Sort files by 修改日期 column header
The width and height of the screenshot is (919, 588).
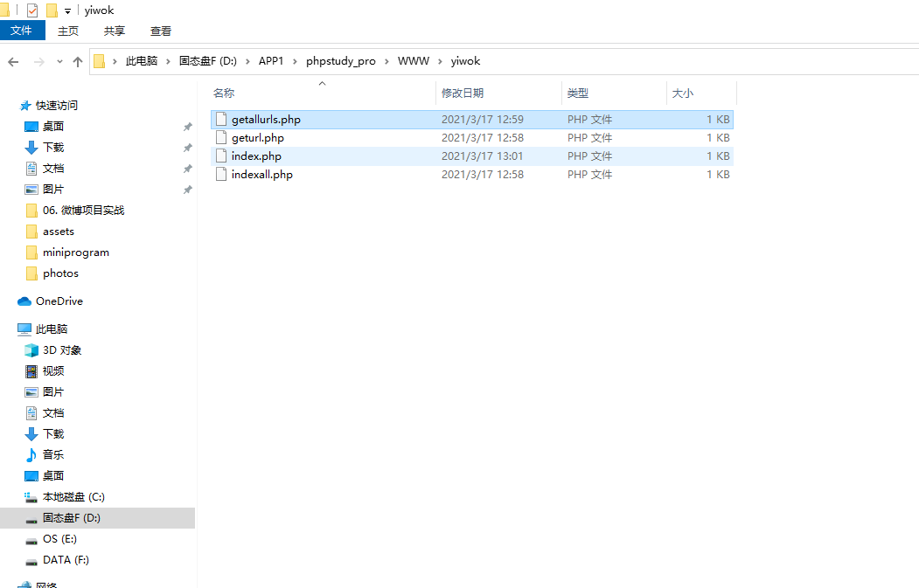tap(463, 93)
